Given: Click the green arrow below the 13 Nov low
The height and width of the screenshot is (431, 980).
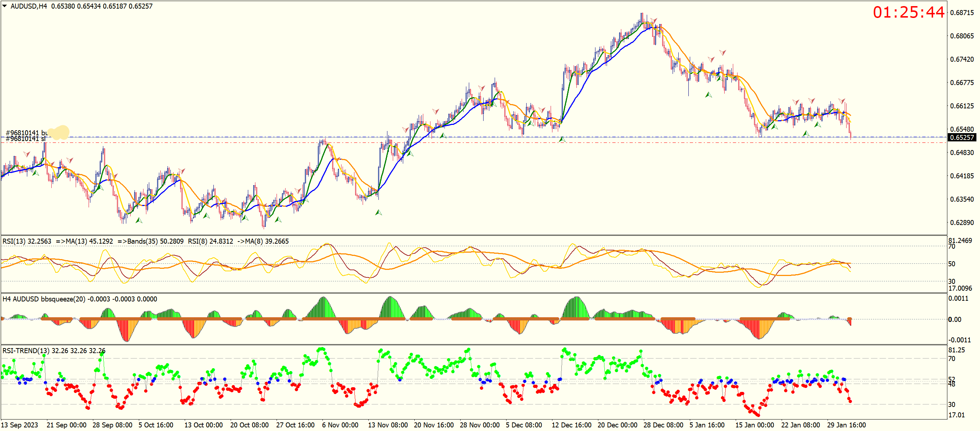Looking at the screenshot, I should 378,212.
